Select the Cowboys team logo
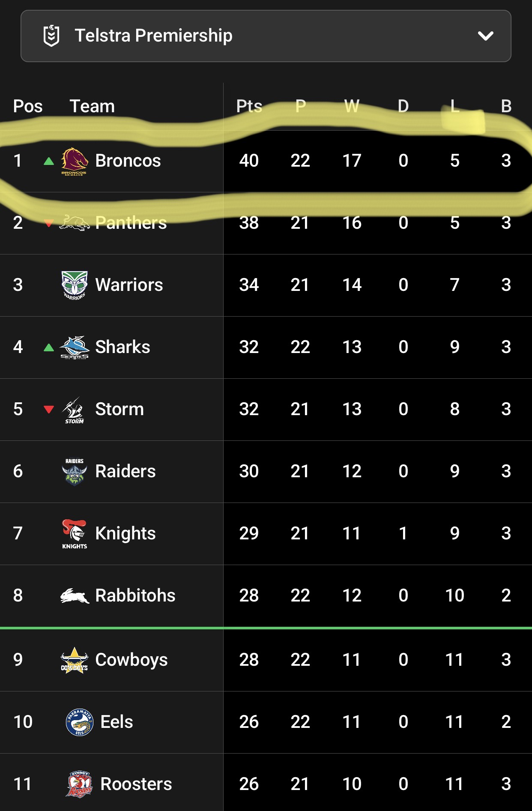This screenshot has height=811, width=532. pos(75,660)
